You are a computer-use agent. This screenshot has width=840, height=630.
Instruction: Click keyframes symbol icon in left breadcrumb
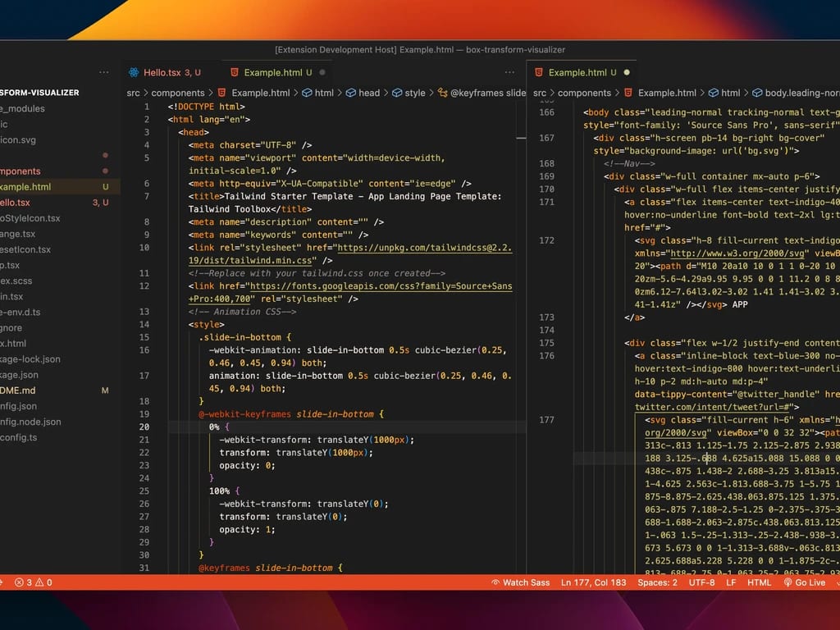pos(442,93)
